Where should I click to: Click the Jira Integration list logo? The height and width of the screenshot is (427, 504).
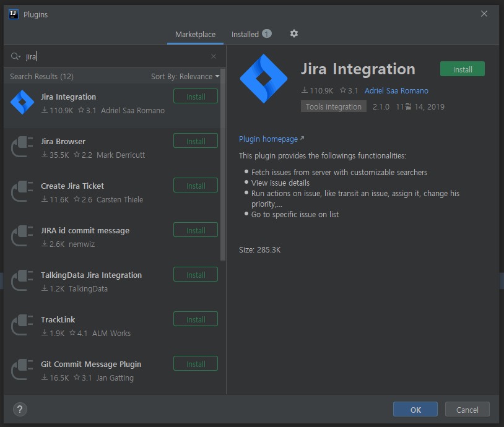click(22, 102)
